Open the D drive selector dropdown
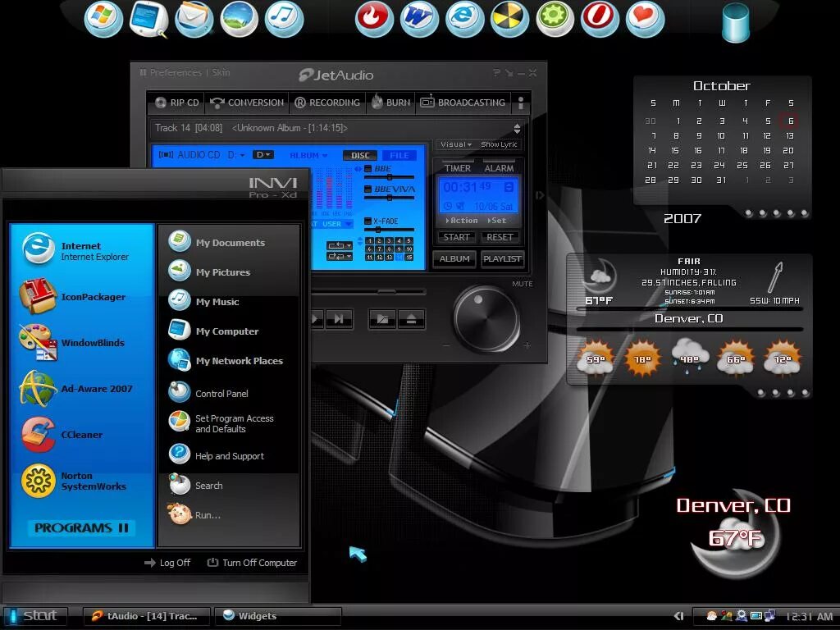Viewport: 840px width, 630px height. (x=263, y=155)
